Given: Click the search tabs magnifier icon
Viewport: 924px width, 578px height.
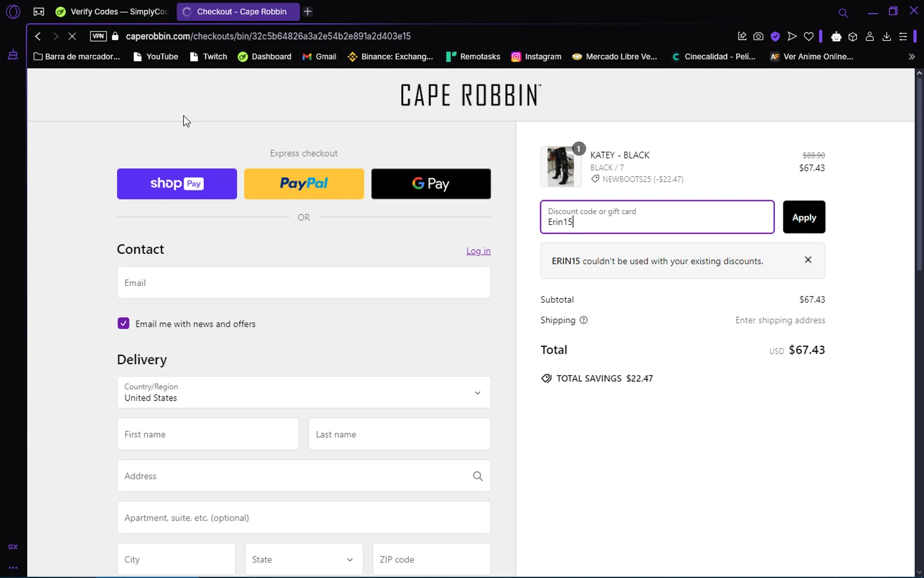Looking at the screenshot, I should pos(843,12).
